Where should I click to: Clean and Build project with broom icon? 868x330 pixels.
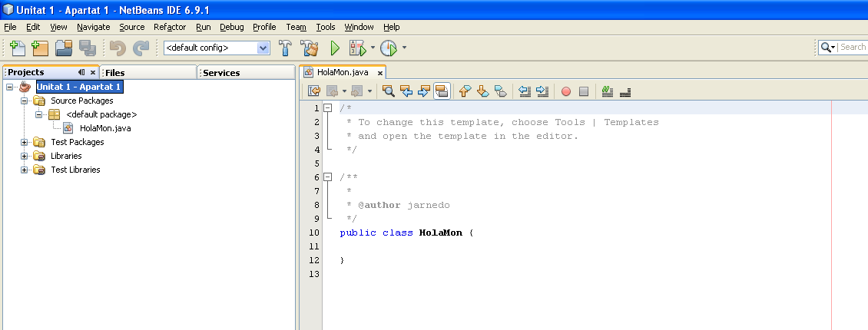coord(310,48)
